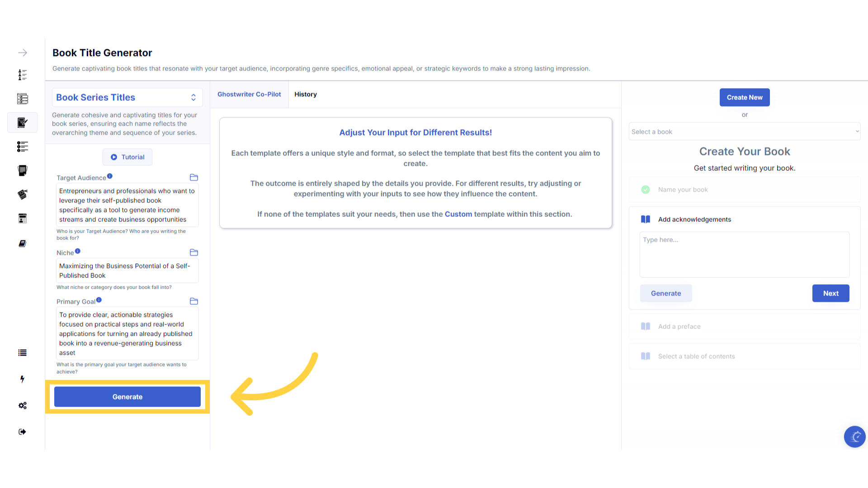This screenshot has height=488, width=868.
Task: Open folder icon beside Primary Goal
Action: tap(194, 301)
